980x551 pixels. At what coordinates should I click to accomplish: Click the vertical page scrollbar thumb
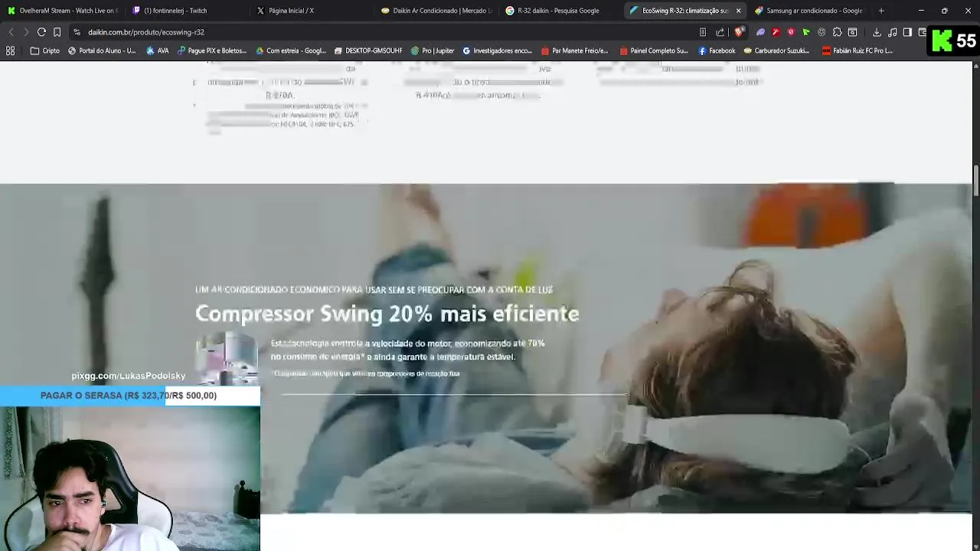[976, 181]
